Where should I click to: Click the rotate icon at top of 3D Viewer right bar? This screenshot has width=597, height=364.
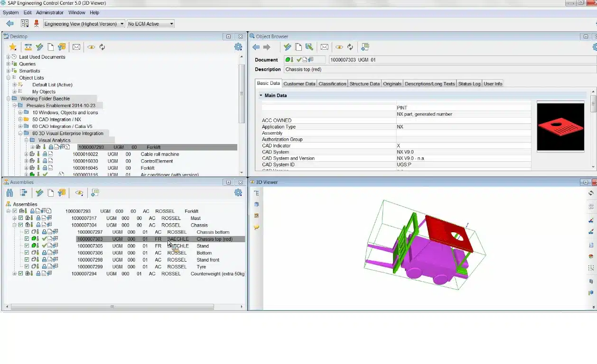click(x=591, y=193)
